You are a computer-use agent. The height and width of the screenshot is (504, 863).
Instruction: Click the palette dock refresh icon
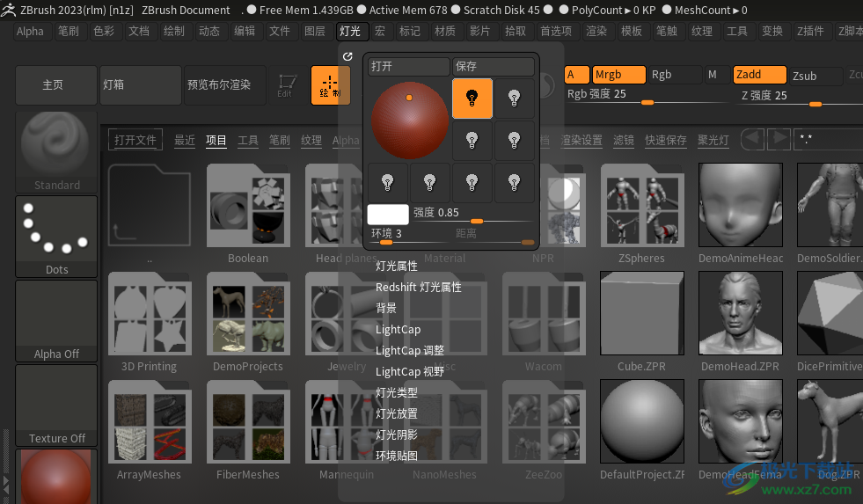[347, 56]
